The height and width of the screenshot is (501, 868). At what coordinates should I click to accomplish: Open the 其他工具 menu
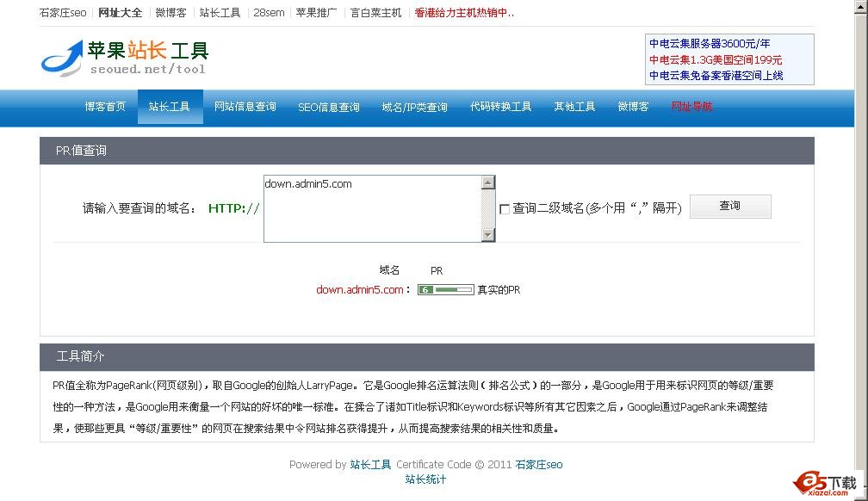pos(574,106)
